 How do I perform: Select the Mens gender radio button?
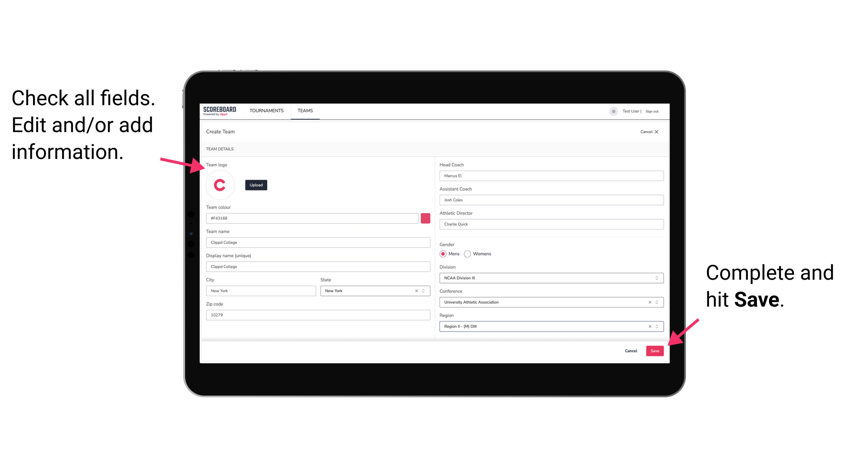point(442,254)
